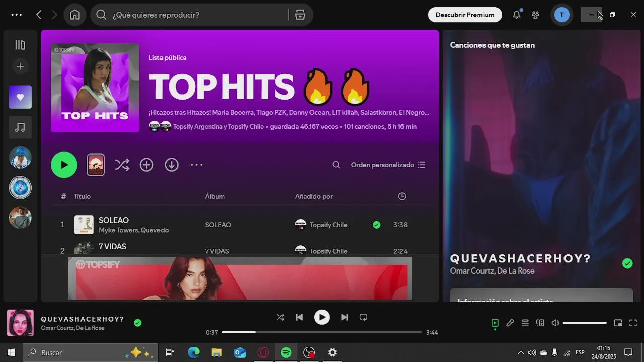Toggle repeat mode

point(363,317)
